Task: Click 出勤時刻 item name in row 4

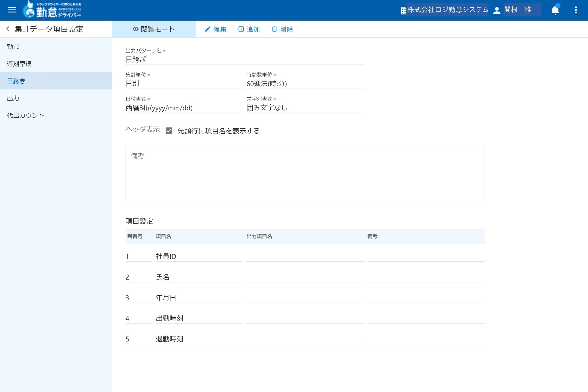Action: coord(199,318)
